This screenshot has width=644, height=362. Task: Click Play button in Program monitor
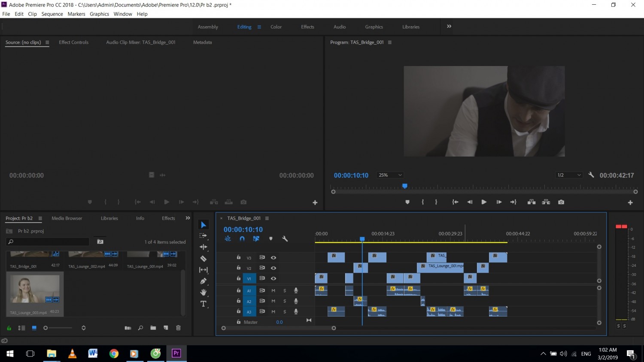pos(484,202)
